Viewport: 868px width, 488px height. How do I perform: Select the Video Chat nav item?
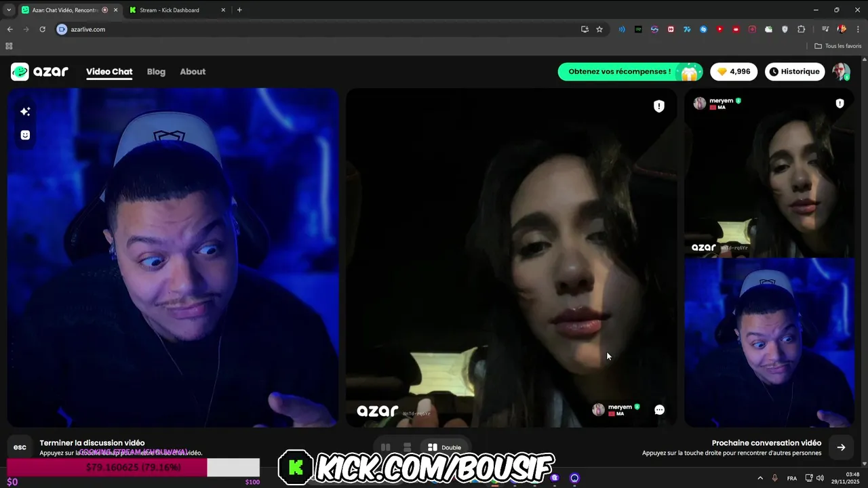point(109,71)
